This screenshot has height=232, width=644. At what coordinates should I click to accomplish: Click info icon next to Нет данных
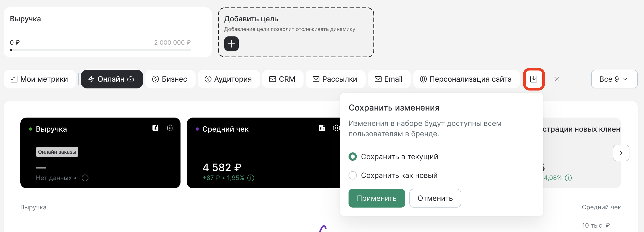tap(85, 178)
